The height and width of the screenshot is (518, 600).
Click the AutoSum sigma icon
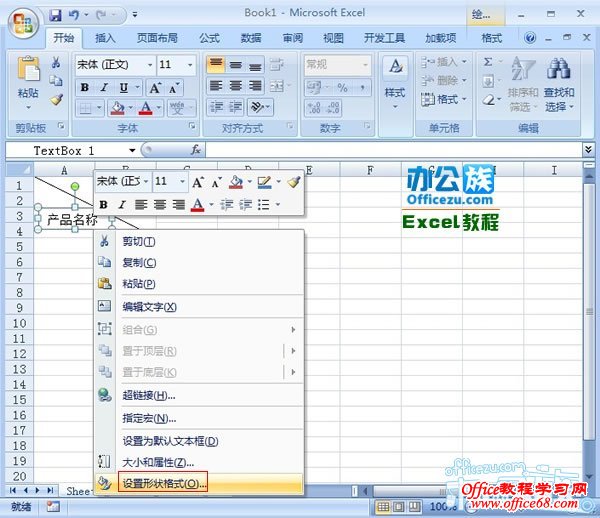tap(488, 62)
